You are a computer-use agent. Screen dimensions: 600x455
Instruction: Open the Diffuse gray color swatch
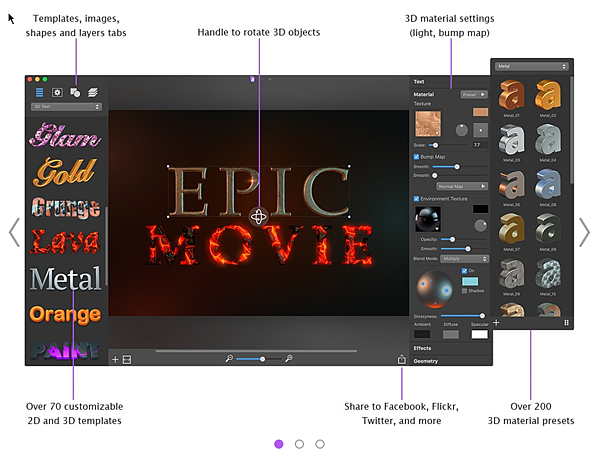451,334
